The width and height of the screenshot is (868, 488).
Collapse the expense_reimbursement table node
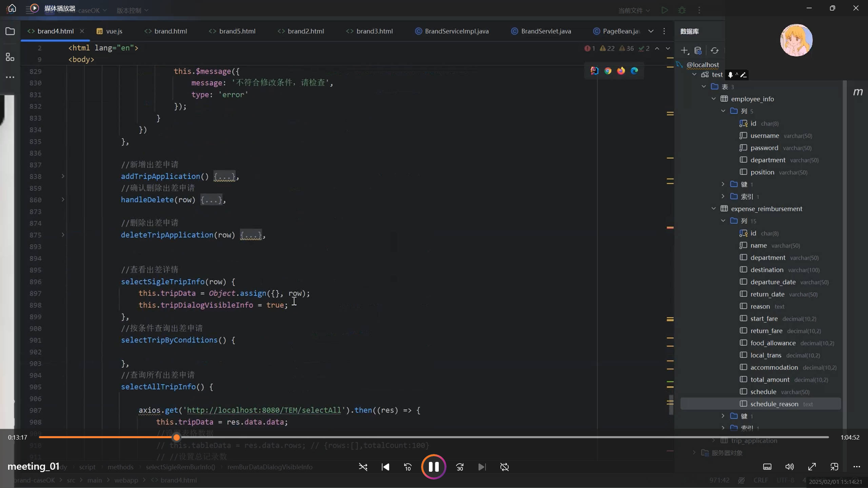pos(713,208)
